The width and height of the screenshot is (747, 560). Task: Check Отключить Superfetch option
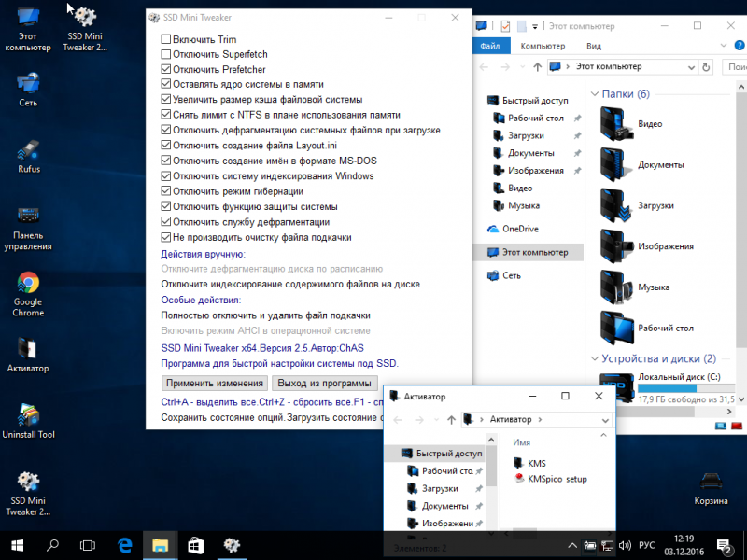coord(166,54)
